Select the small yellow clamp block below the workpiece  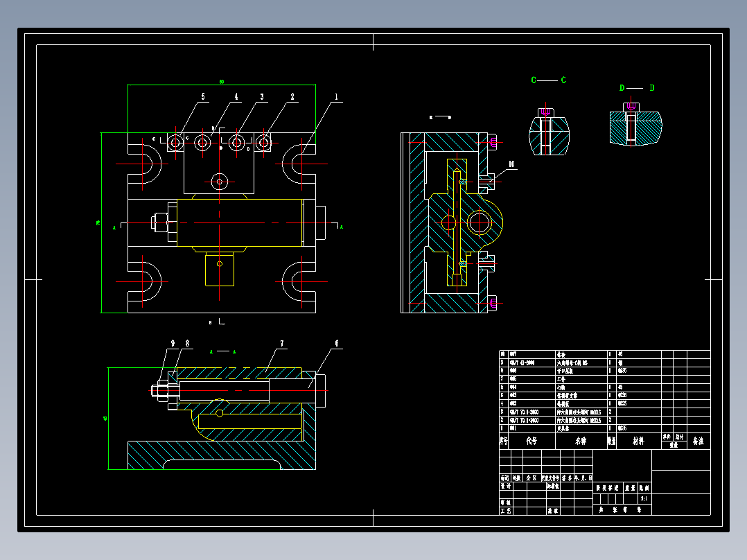[220, 270]
